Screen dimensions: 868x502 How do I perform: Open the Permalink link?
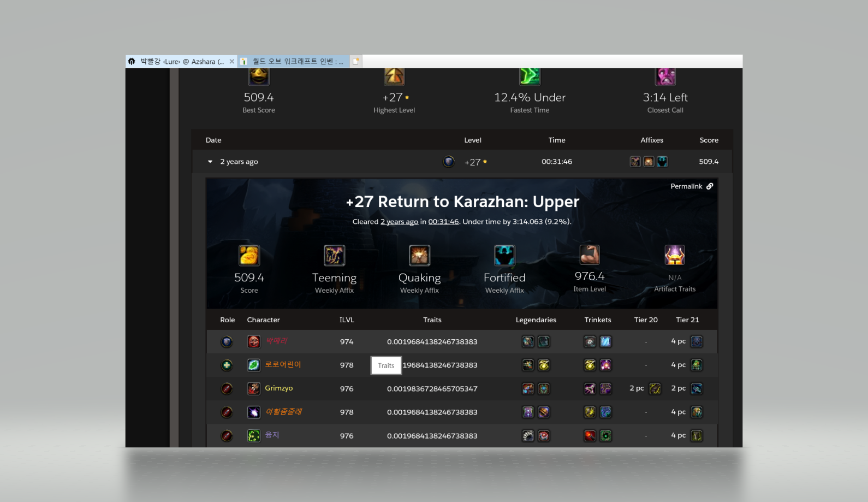tap(692, 186)
